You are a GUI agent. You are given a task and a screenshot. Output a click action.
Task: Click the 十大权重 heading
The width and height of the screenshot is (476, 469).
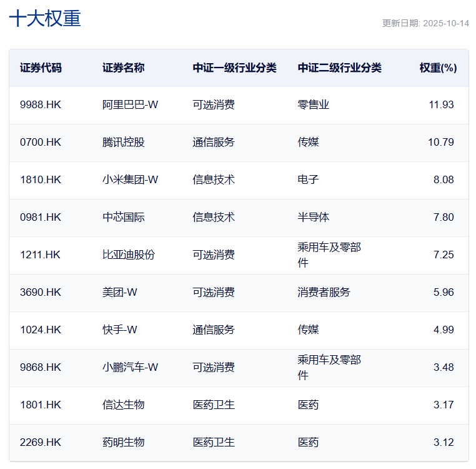(x=45, y=19)
